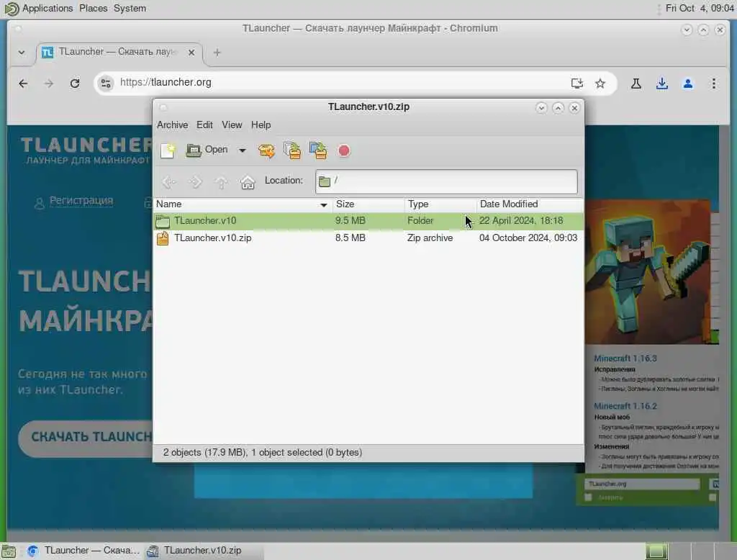Click the site information icon in address bar
Viewport: 737px width, 560px height.
coord(106,83)
